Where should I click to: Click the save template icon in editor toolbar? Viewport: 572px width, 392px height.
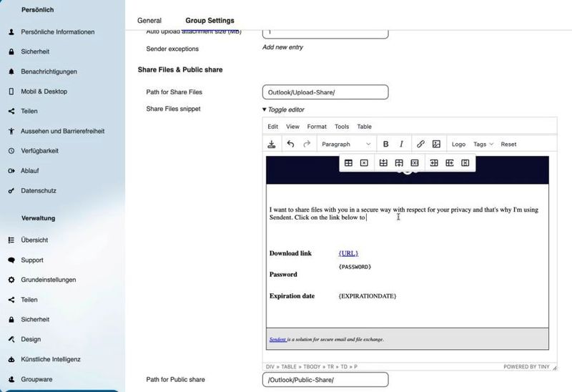click(272, 144)
